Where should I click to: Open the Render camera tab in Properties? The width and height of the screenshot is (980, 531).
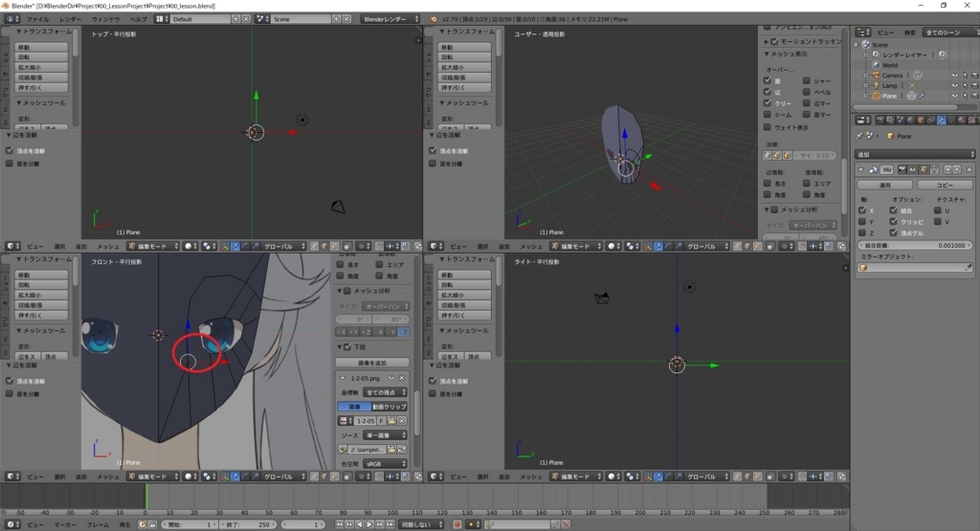point(880,120)
